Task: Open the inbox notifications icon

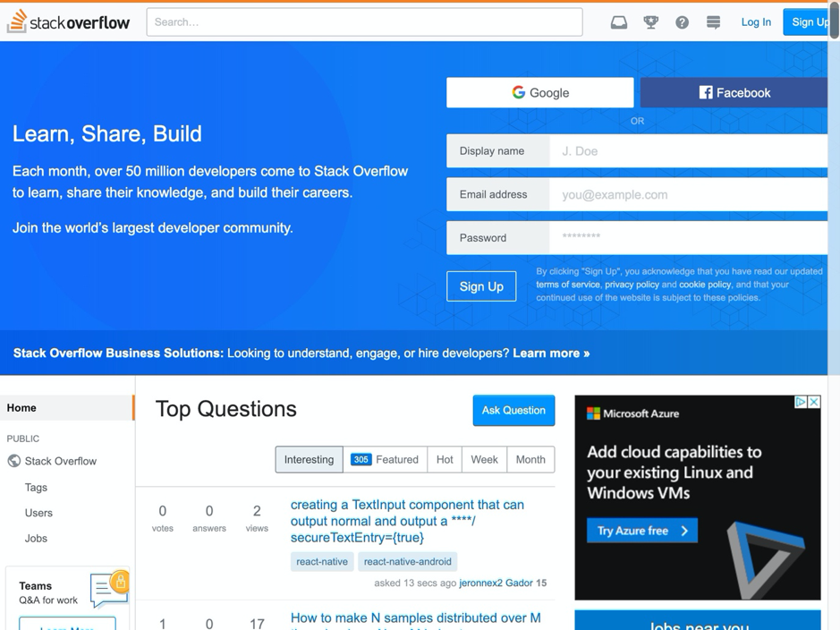Action: tap(618, 21)
